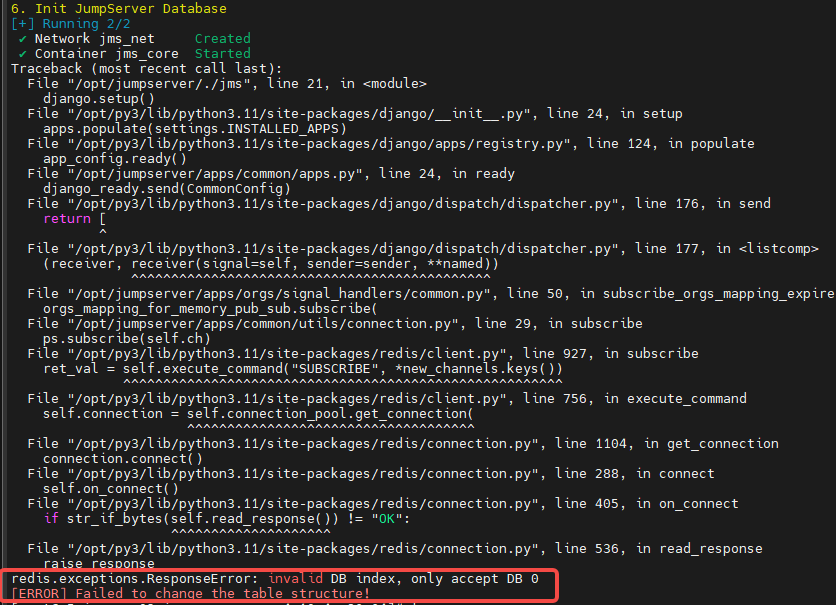Click the django/__init__.py line 24 entry
This screenshot has height=605, width=836.
tap(355, 114)
